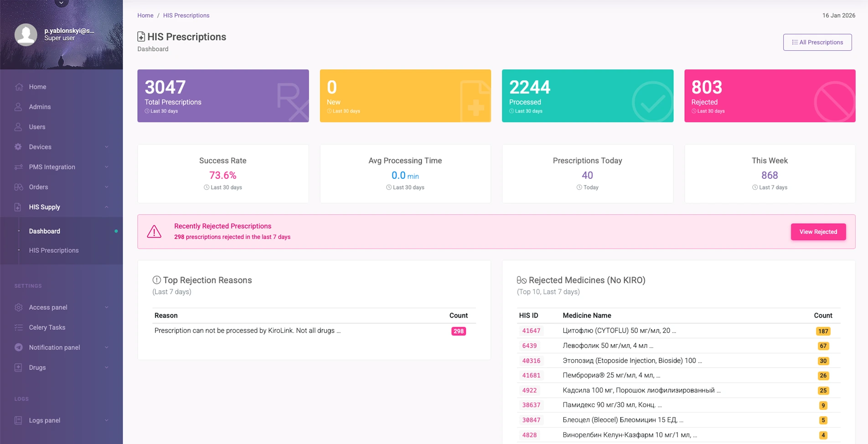Open the Home menu item

(x=62, y=87)
